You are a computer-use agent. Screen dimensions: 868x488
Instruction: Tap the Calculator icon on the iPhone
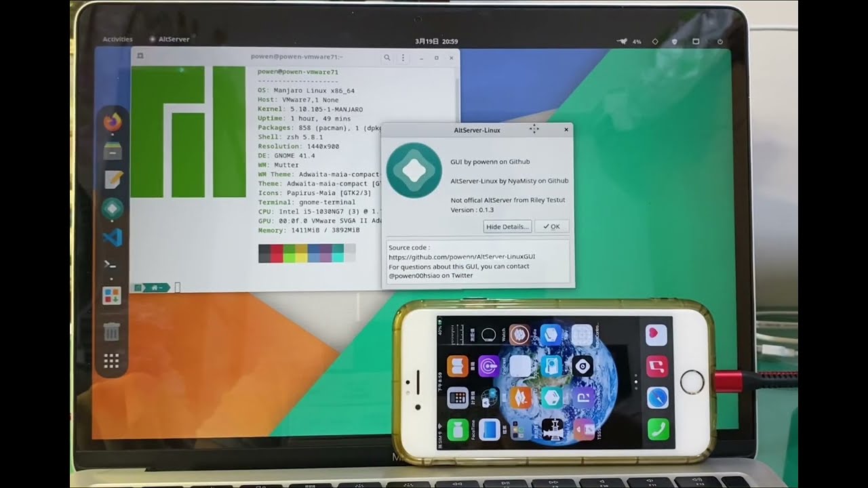pyautogui.click(x=458, y=397)
